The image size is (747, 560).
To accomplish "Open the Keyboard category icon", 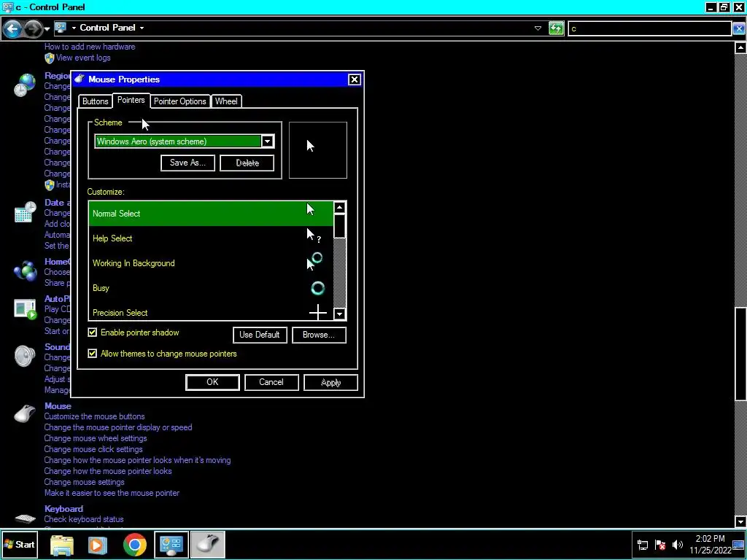I will (x=25, y=518).
